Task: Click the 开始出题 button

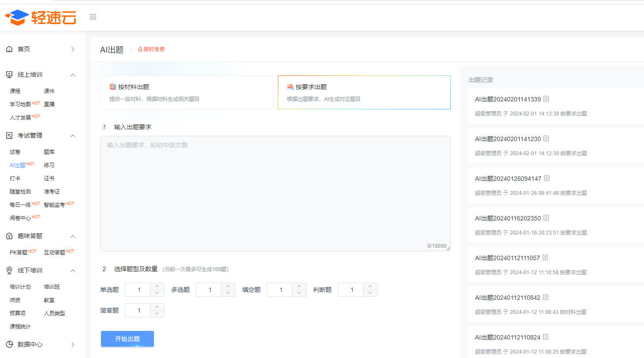Action: pos(127,339)
